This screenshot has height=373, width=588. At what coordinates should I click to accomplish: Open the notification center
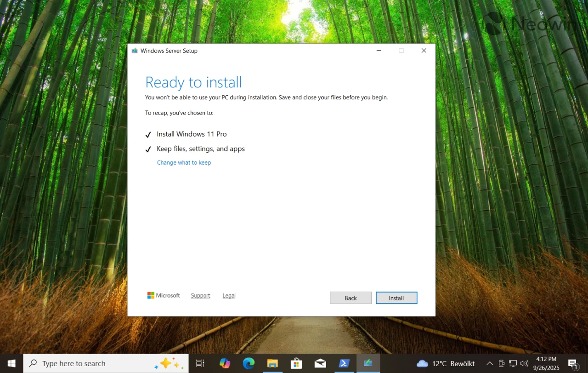coord(573,363)
